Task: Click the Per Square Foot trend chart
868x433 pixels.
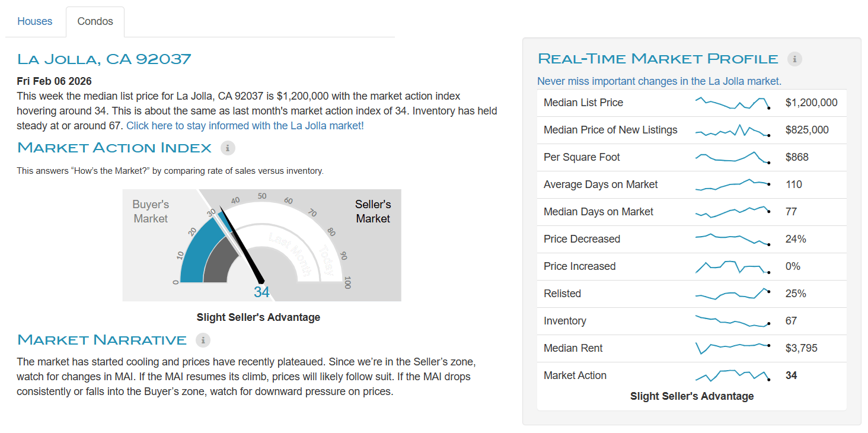Action: point(732,157)
